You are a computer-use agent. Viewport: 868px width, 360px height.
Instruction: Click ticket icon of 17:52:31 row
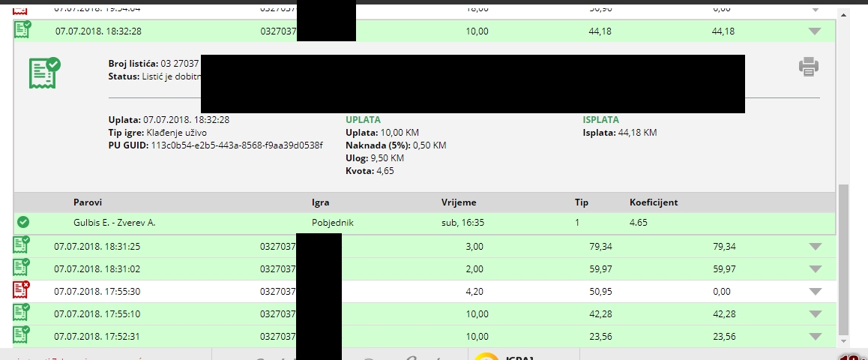22,334
